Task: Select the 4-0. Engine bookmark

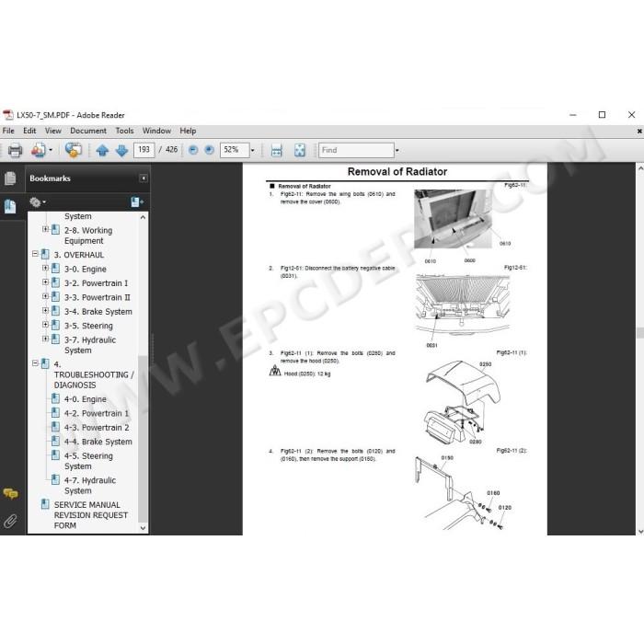Action: pyautogui.click(x=85, y=399)
